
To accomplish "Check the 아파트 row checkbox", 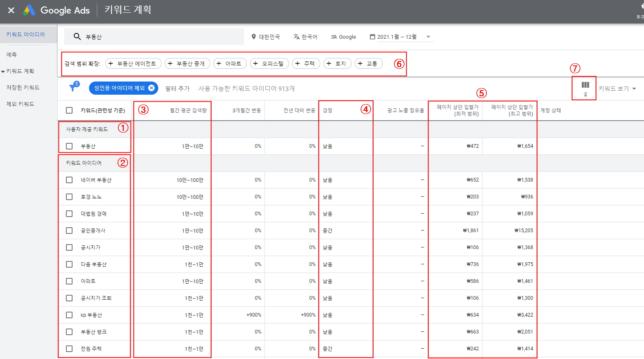I will click(x=69, y=281).
